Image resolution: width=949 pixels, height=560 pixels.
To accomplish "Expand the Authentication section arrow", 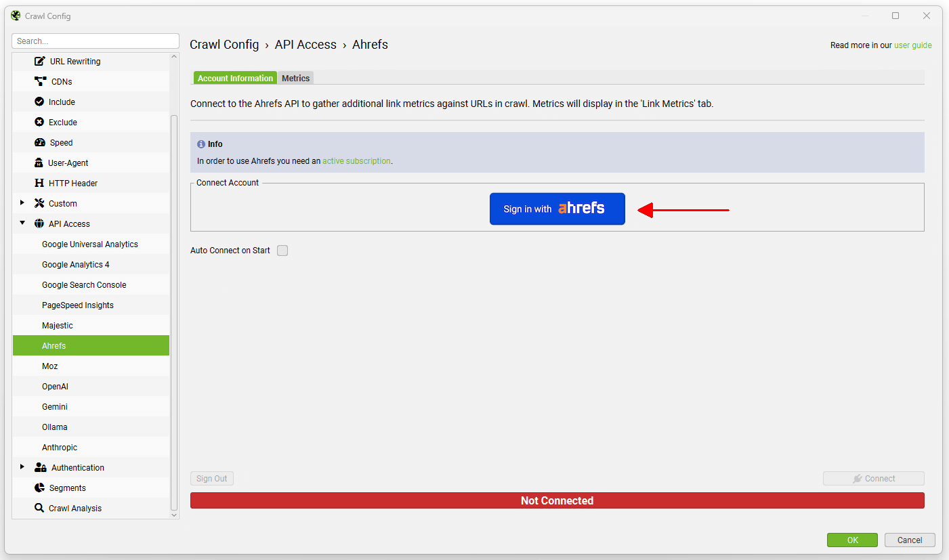I will 22,467.
